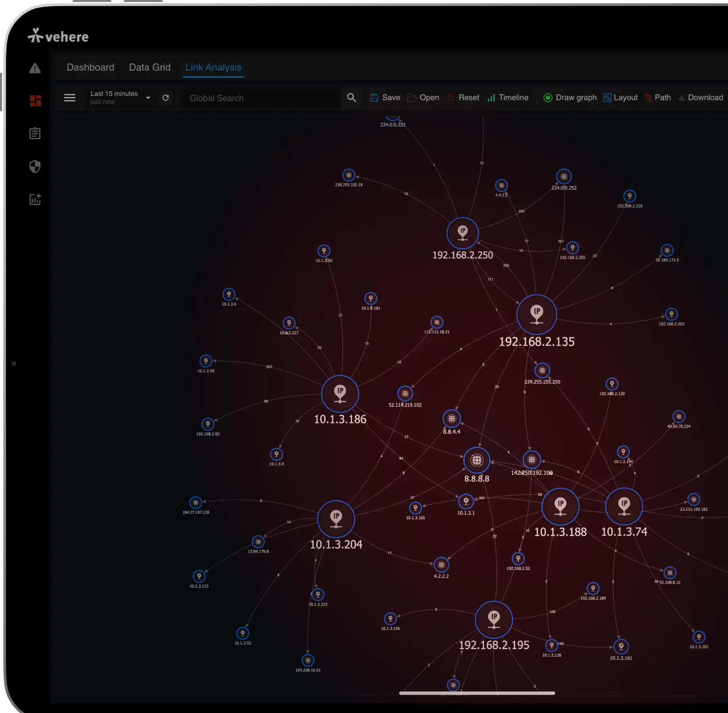Click the refresh icon next to time range
The height and width of the screenshot is (713, 728).
pyautogui.click(x=166, y=97)
